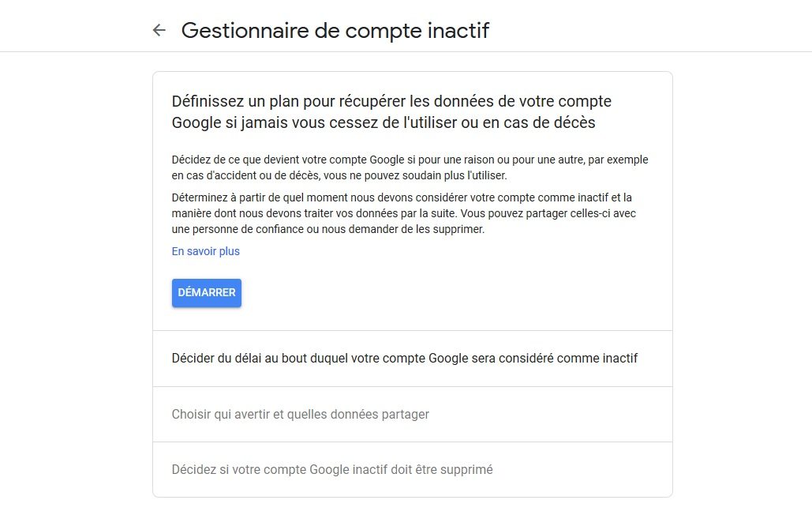Click text line starting "une personne de confiance"
The image size is (812, 515).
click(327, 229)
